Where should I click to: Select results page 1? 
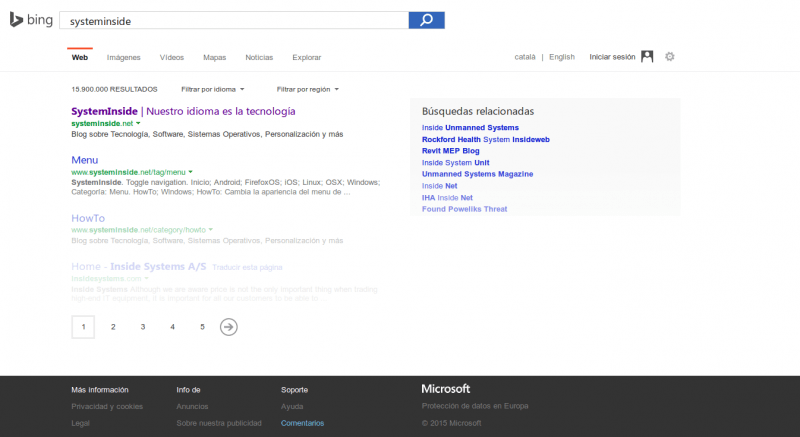83,327
